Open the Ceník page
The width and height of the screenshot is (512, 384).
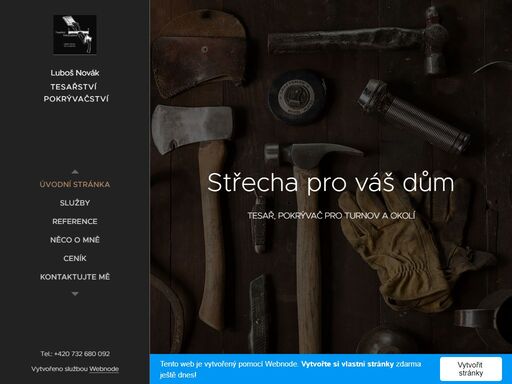[75, 258]
